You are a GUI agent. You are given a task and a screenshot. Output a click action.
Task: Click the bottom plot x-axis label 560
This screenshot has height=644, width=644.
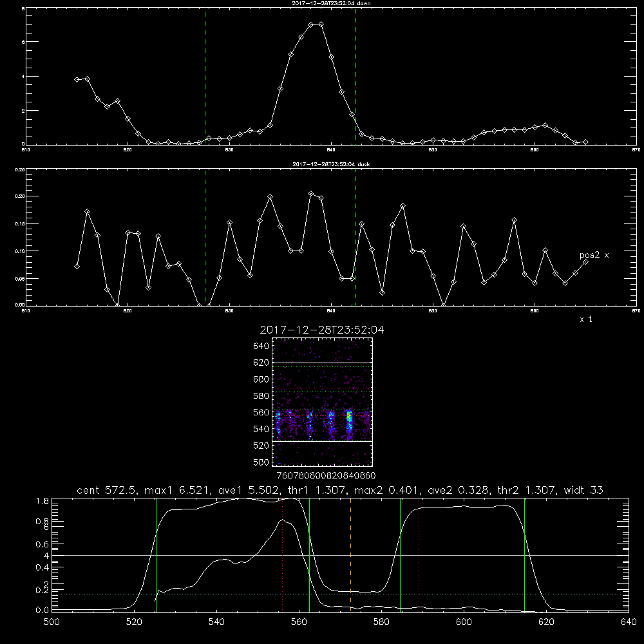(299, 622)
